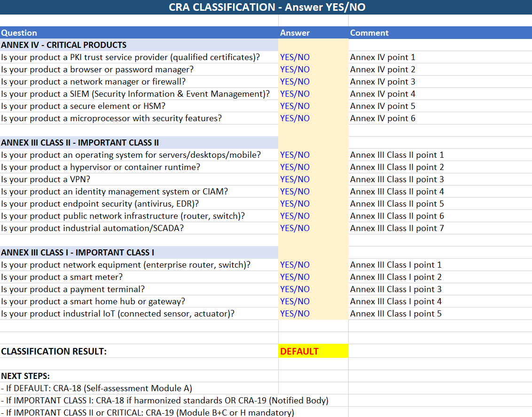Select question 'Is your product a payment terminal?'

click(73, 289)
